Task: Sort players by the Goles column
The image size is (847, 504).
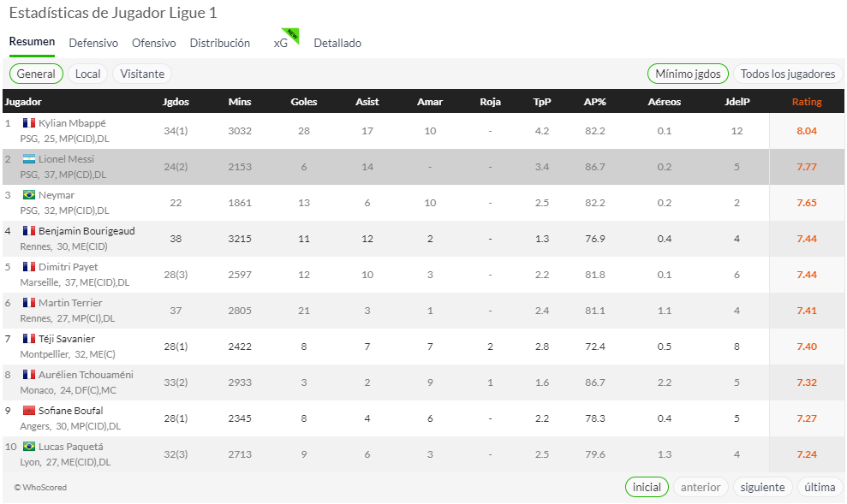Action: coord(303,102)
